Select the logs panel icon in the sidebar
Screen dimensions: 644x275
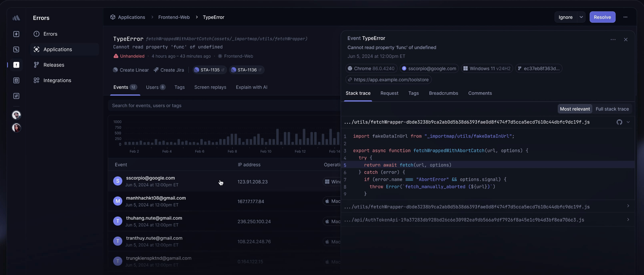point(16,49)
